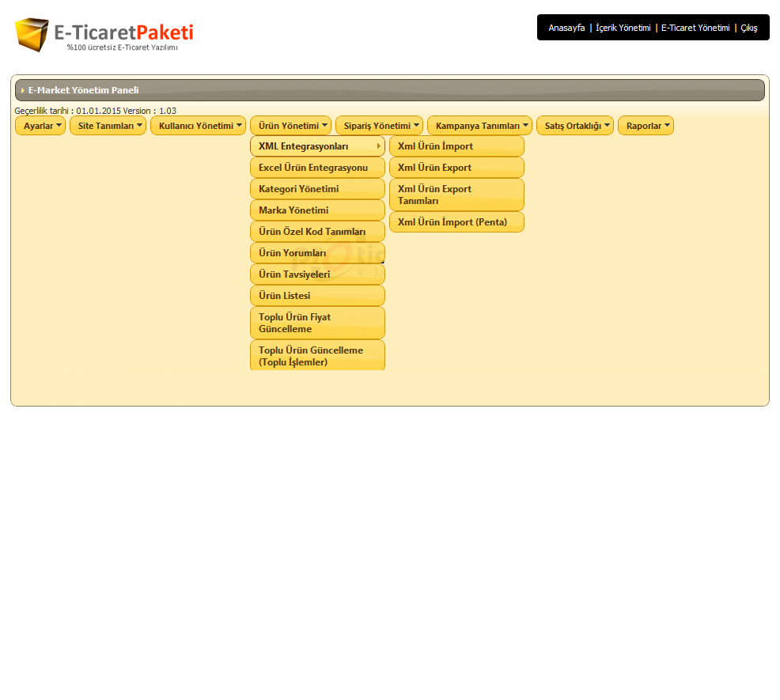
Task: Collapse the E-Market Yönetim Paneli header arrow
Action: coord(23,91)
